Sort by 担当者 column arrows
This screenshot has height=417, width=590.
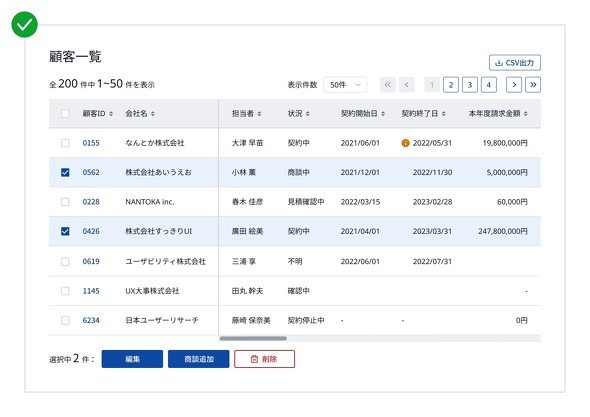point(259,114)
